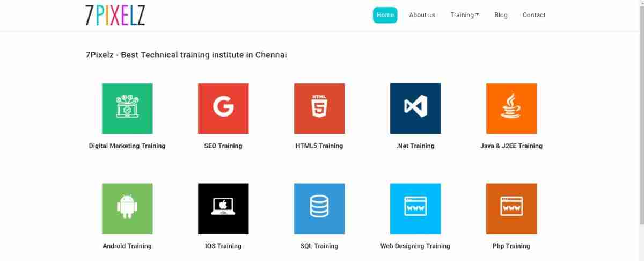This screenshot has width=644, height=261.
Task: Open the About us page
Action: coord(422,15)
